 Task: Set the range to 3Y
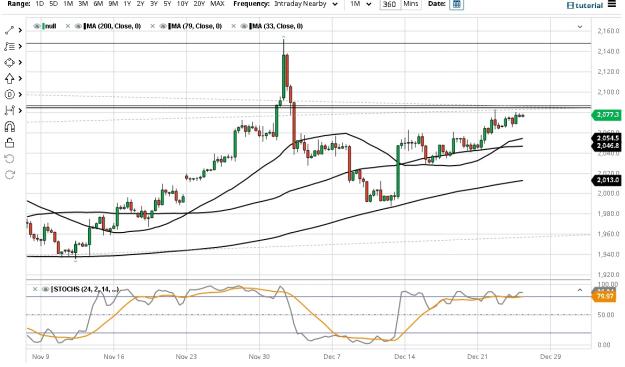[x=154, y=4]
